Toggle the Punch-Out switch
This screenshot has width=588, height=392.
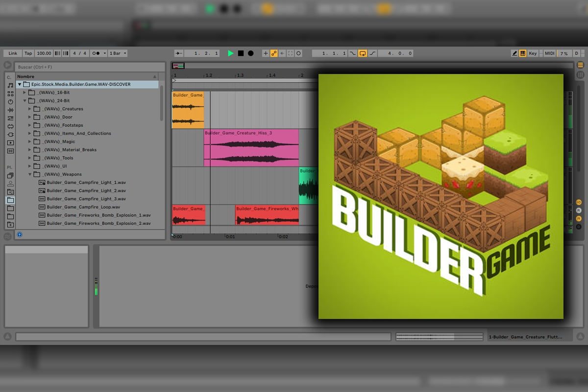click(x=372, y=53)
